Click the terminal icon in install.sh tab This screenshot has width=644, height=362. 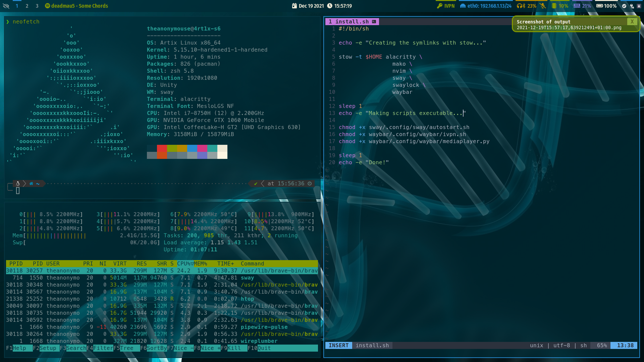374,21
